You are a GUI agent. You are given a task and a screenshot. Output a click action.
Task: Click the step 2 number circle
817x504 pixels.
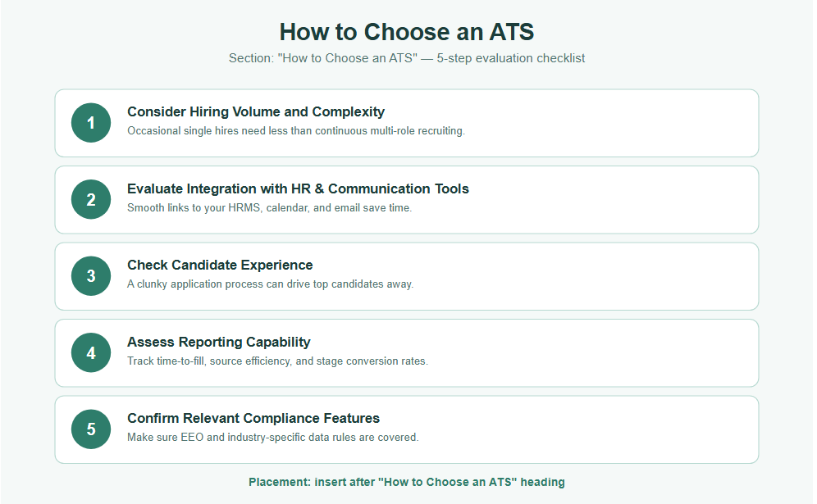pyautogui.click(x=91, y=199)
